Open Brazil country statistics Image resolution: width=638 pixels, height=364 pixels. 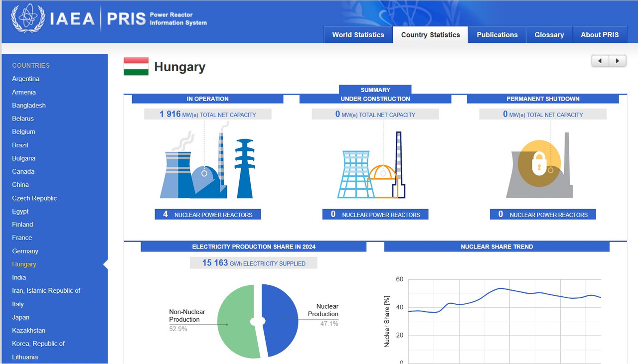pos(20,145)
